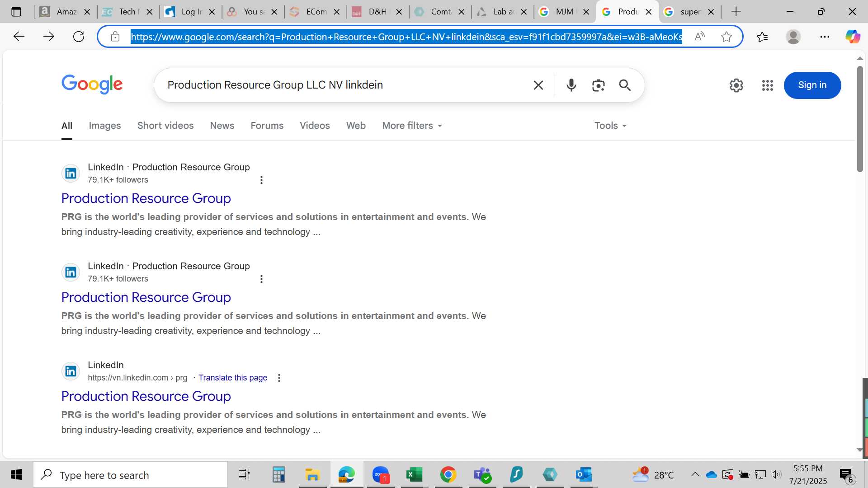The width and height of the screenshot is (868, 488).
Task: Click the browser forward arrow
Action: [x=49, y=37]
